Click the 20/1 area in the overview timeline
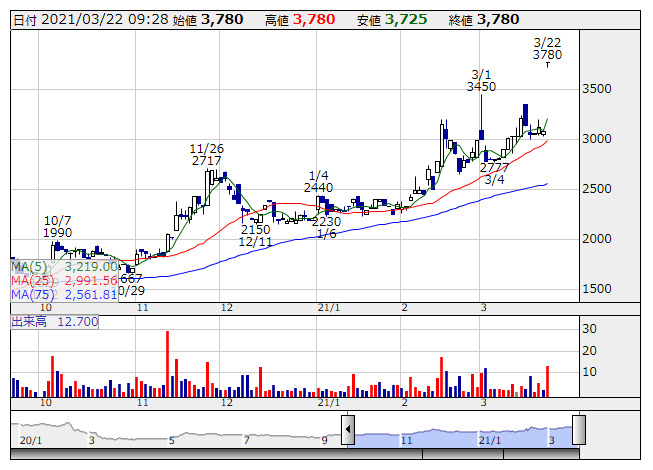The image size is (653, 470). click(x=30, y=439)
